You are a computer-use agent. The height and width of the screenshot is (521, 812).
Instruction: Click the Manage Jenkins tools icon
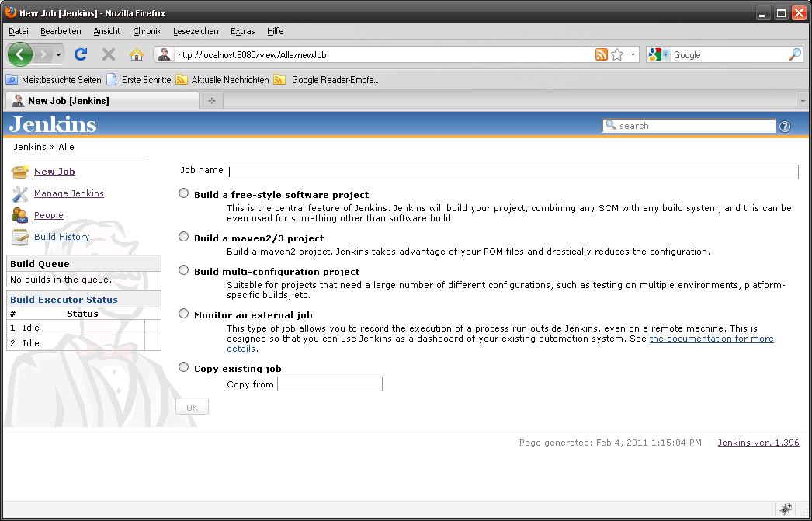coord(20,193)
